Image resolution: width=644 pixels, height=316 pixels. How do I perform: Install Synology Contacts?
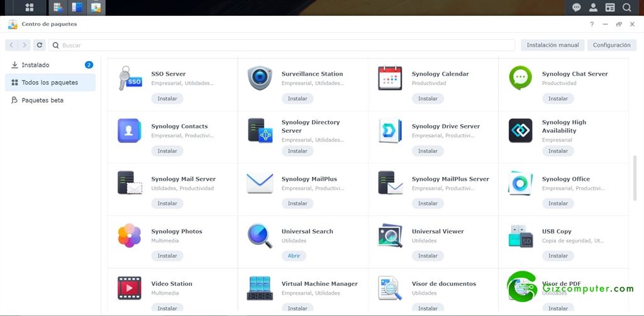(167, 151)
